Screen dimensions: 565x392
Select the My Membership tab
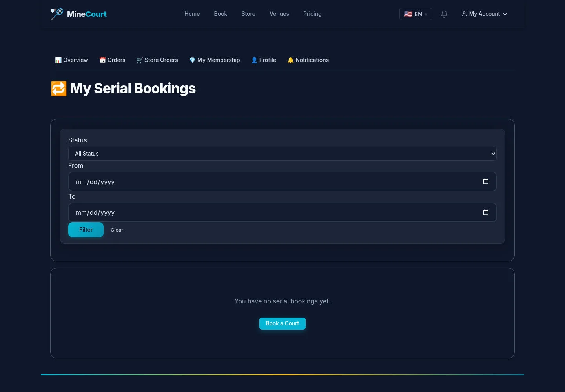[x=215, y=60]
